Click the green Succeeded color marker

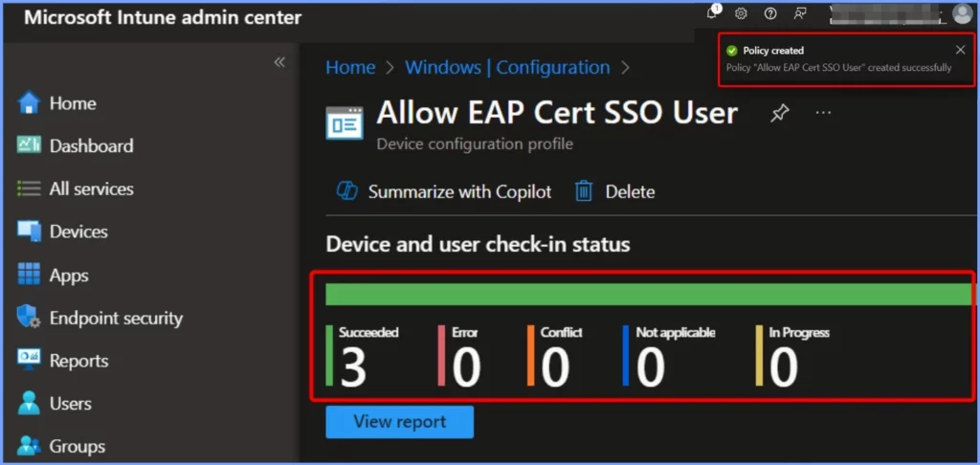pyautogui.click(x=329, y=356)
